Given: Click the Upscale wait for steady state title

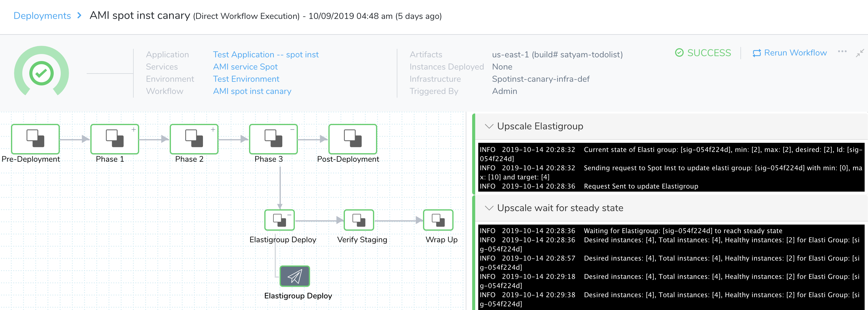Looking at the screenshot, I should pos(560,208).
